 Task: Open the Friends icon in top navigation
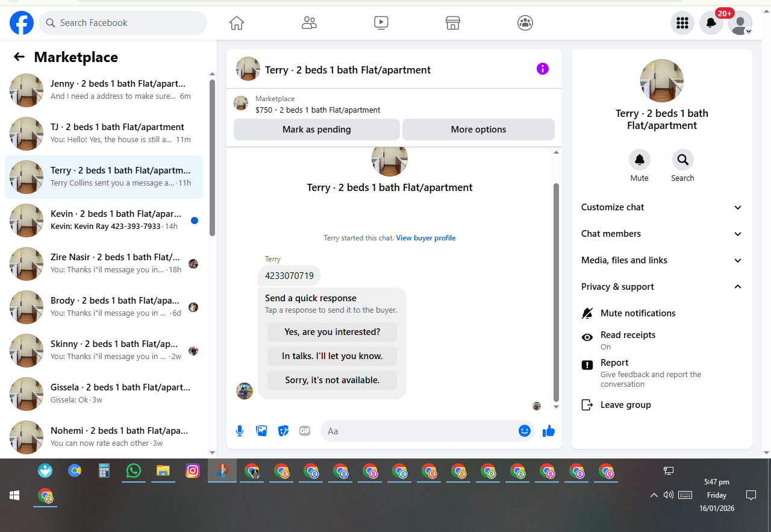tap(309, 23)
